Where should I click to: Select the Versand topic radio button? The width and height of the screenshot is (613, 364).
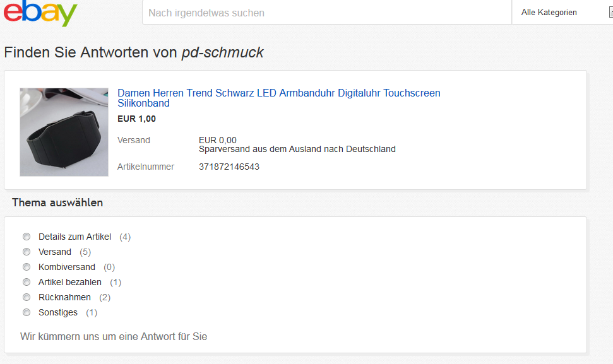(x=27, y=252)
